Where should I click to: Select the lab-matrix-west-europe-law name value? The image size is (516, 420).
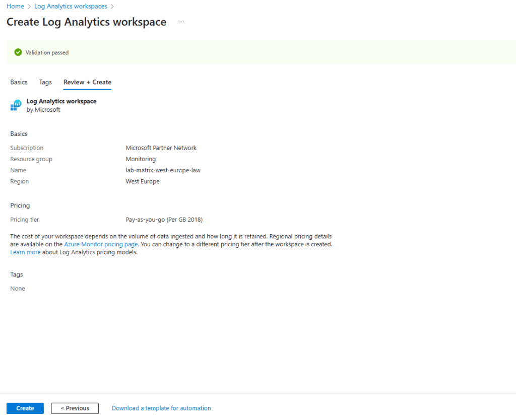point(163,170)
